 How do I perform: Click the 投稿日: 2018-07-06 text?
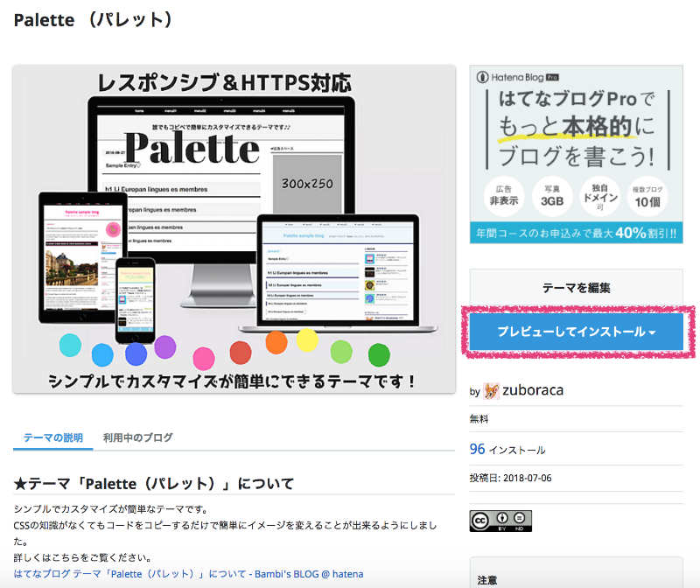511,478
